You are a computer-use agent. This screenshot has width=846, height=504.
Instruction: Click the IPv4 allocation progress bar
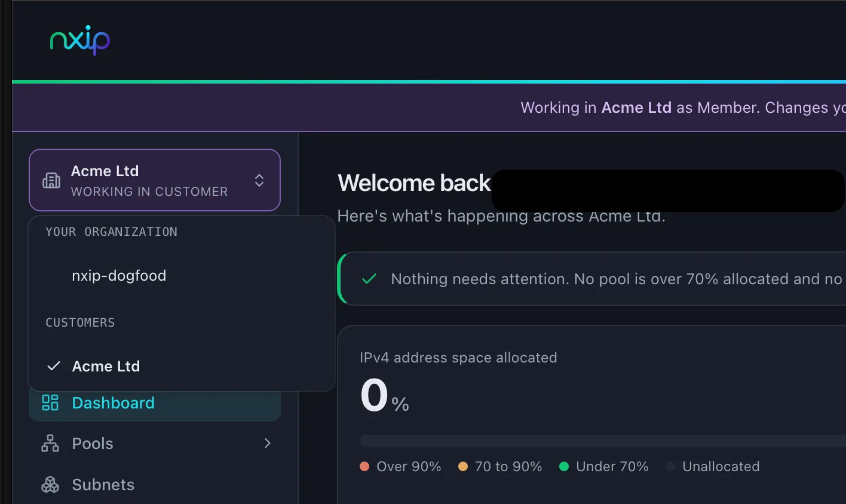pyautogui.click(x=602, y=441)
